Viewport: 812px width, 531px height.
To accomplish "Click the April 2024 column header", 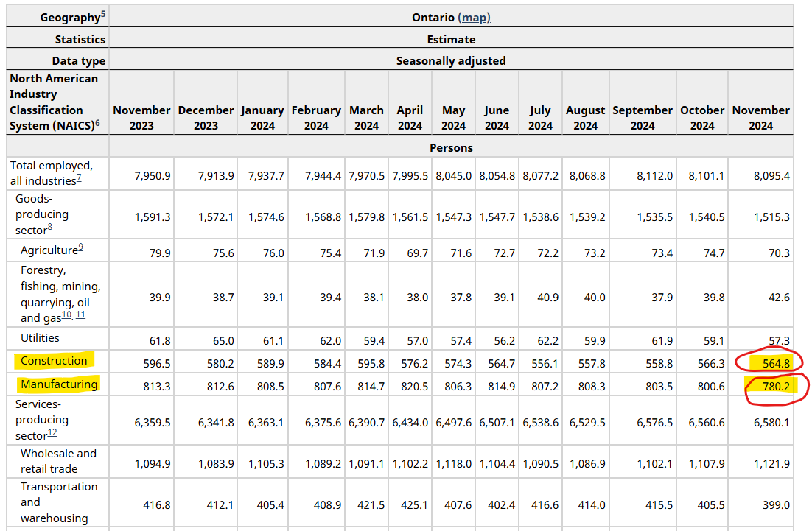I will (410, 118).
